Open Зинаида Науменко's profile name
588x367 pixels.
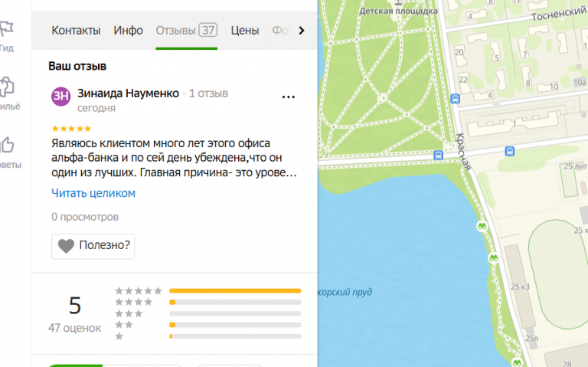click(x=129, y=93)
